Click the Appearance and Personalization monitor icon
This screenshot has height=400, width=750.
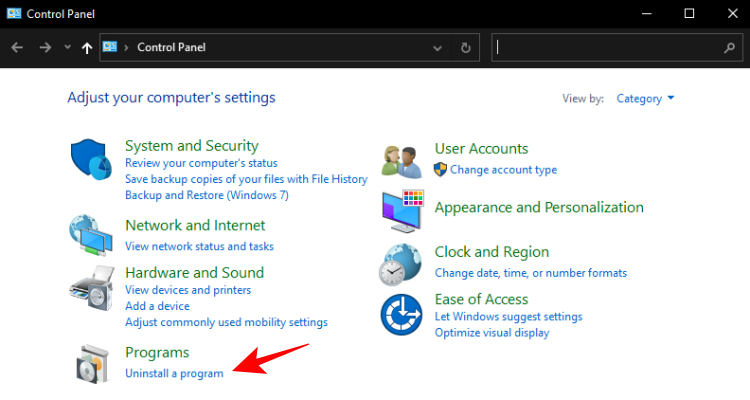(x=404, y=209)
